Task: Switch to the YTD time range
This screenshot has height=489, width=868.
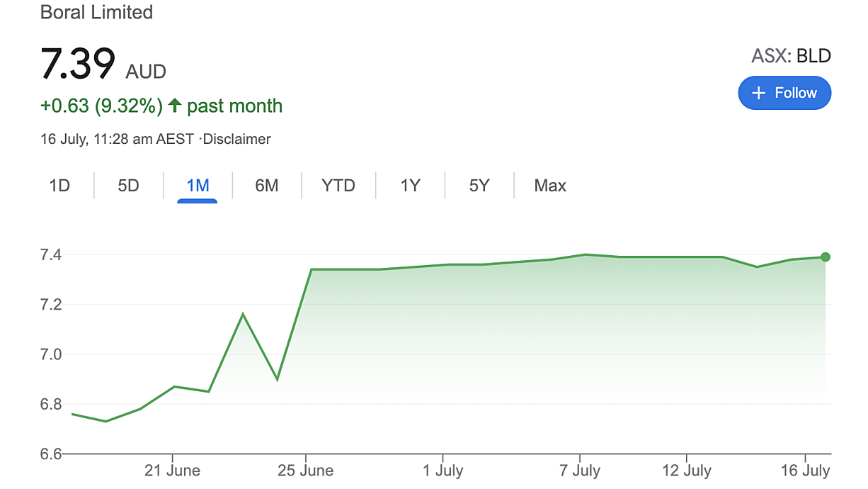Action: 338,186
